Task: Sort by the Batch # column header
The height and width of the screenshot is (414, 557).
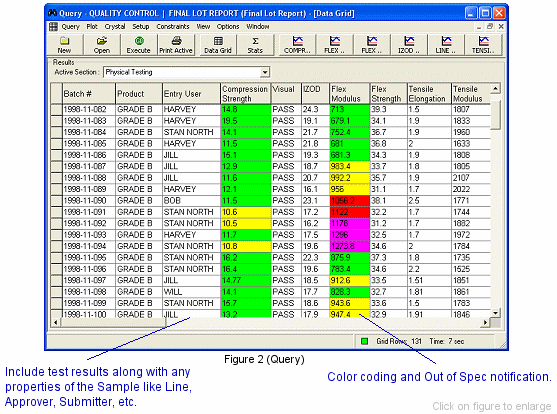Action: coord(88,94)
